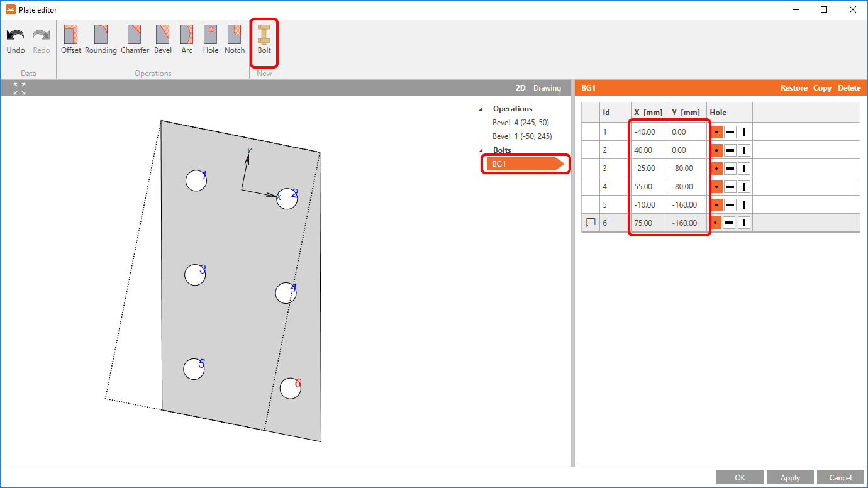Edit X value 75.00 of bolt 6
Screen dimensions: 868x488
[x=650, y=223]
